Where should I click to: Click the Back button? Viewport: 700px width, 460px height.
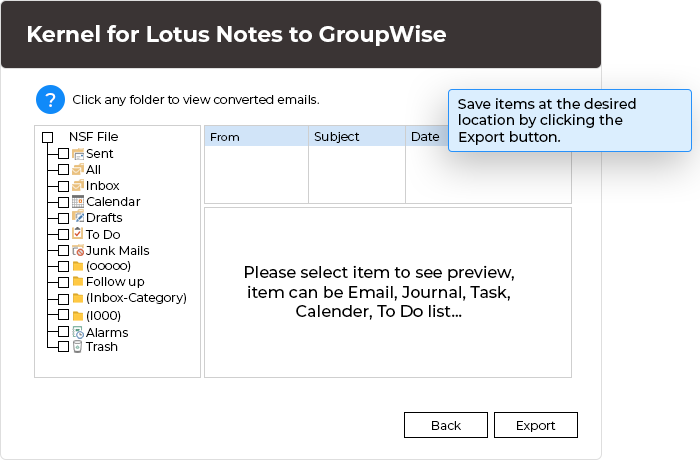coord(446,425)
